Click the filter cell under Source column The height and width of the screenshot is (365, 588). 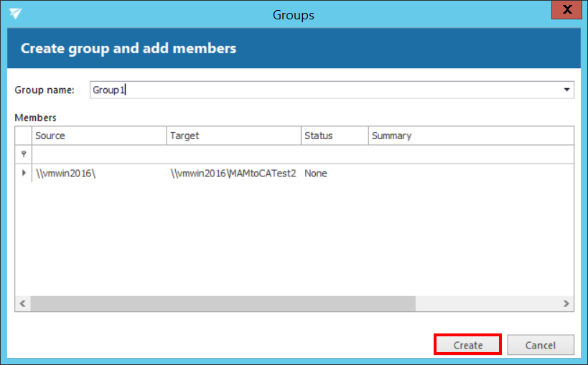click(x=99, y=154)
